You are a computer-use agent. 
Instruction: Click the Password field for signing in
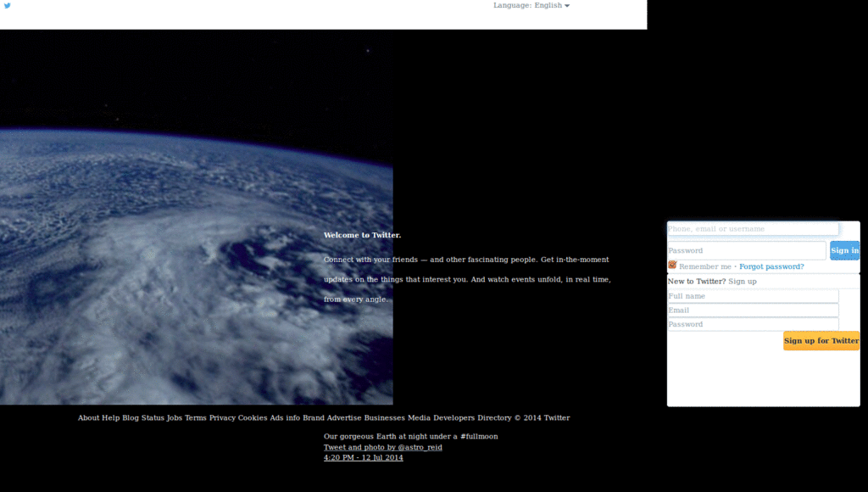click(x=746, y=250)
